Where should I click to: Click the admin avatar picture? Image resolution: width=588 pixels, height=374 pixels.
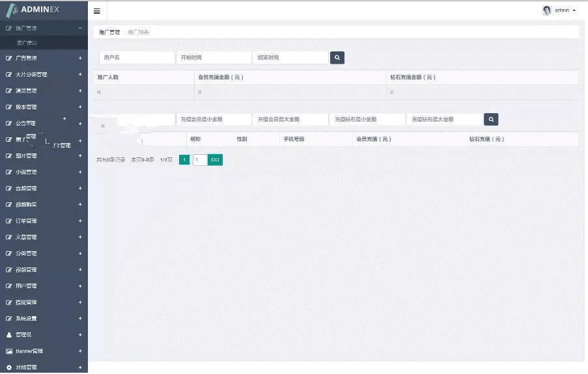coord(546,10)
